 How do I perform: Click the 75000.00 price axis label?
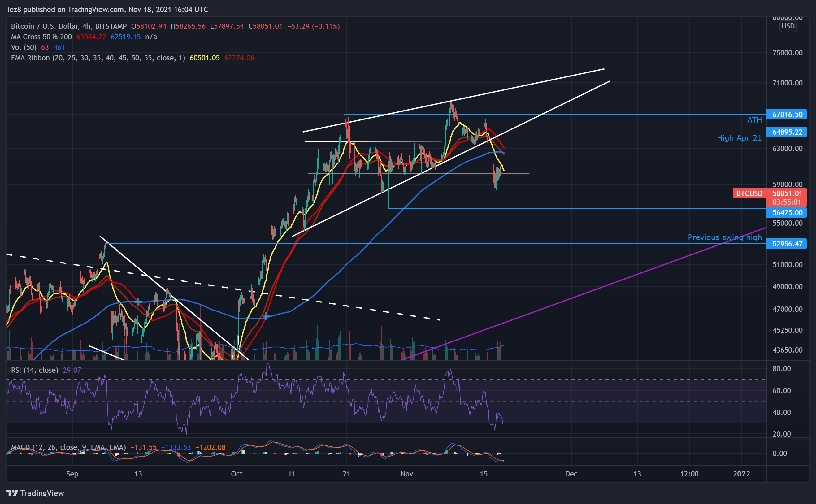[x=787, y=53]
